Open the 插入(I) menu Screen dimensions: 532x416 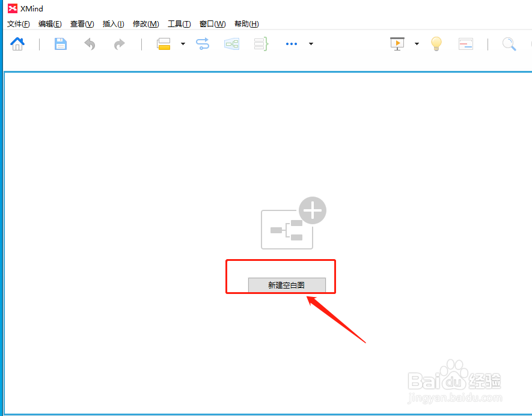coord(114,24)
